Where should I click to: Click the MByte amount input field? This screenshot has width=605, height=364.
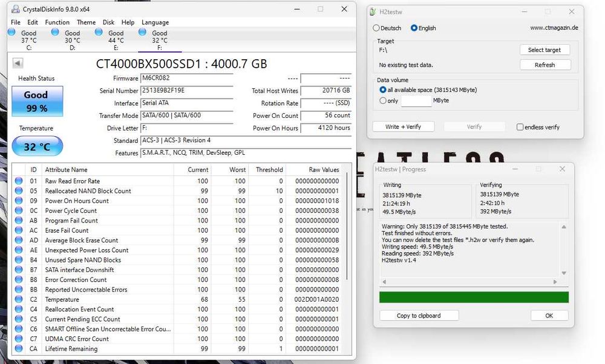click(x=416, y=100)
